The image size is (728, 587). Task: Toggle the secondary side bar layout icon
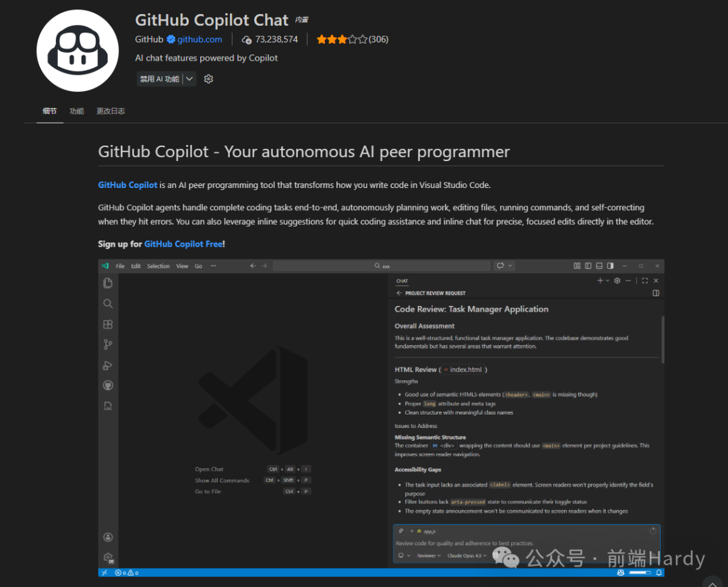point(611,266)
